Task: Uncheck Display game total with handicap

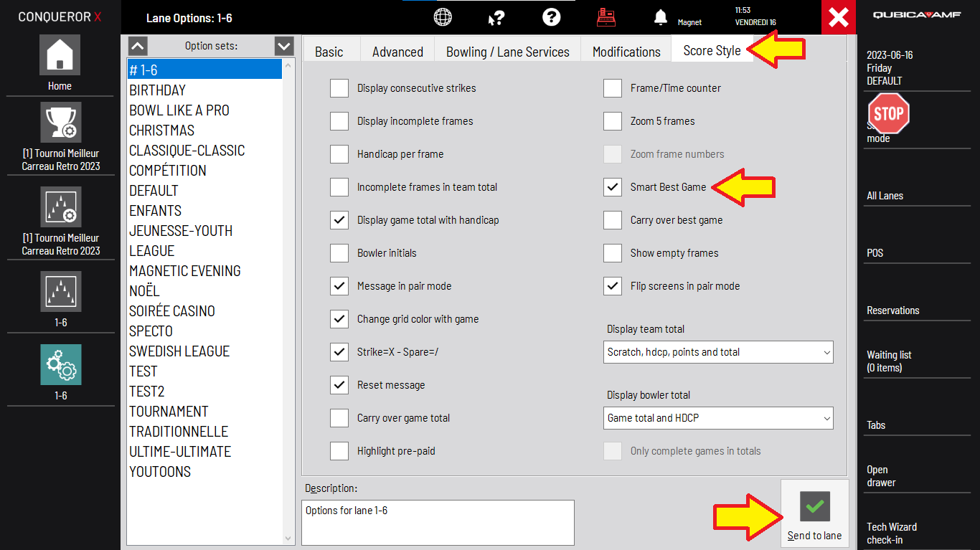Action: (339, 220)
